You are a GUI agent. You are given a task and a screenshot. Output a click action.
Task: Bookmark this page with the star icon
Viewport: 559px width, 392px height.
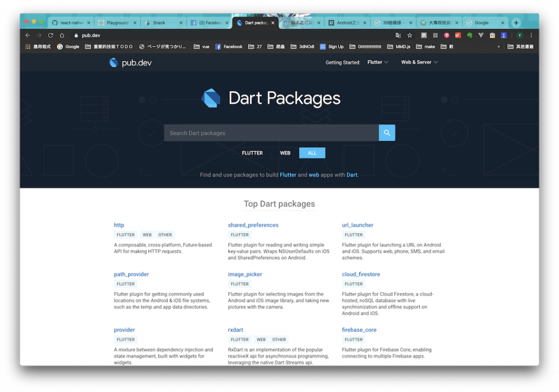point(409,35)
